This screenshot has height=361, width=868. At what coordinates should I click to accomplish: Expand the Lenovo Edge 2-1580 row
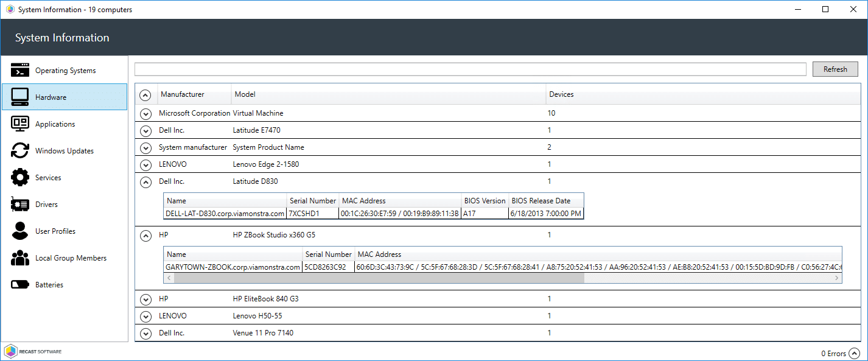tap(145, 164)
